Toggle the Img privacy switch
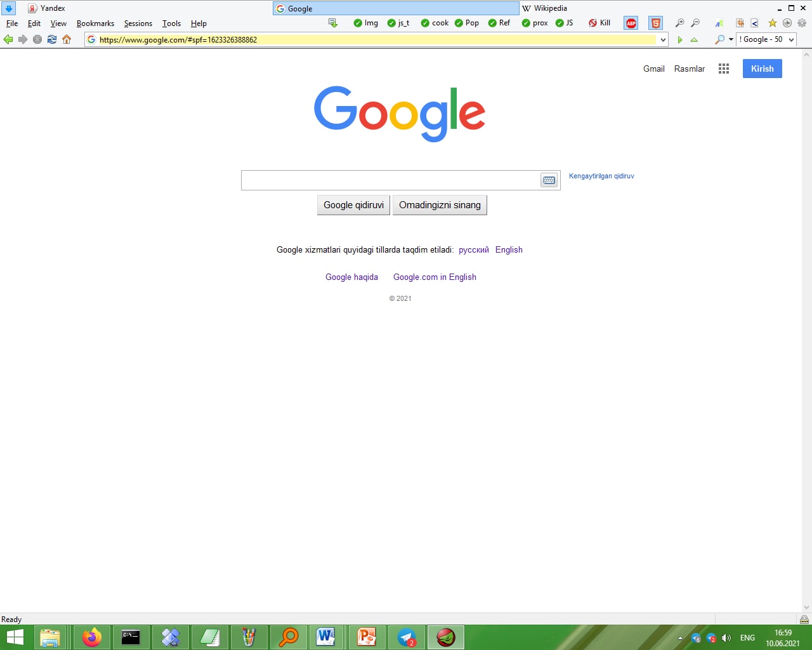This screenshot has width=812, height=650. coord(366,23)
